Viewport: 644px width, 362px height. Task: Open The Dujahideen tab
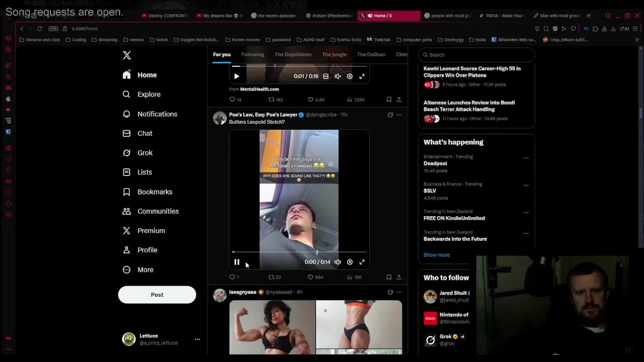point(293,54)
